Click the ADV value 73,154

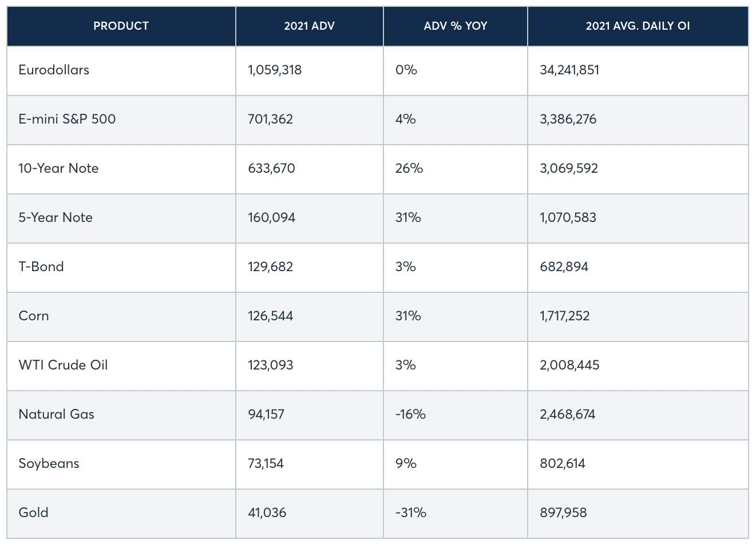pos(266,464)
